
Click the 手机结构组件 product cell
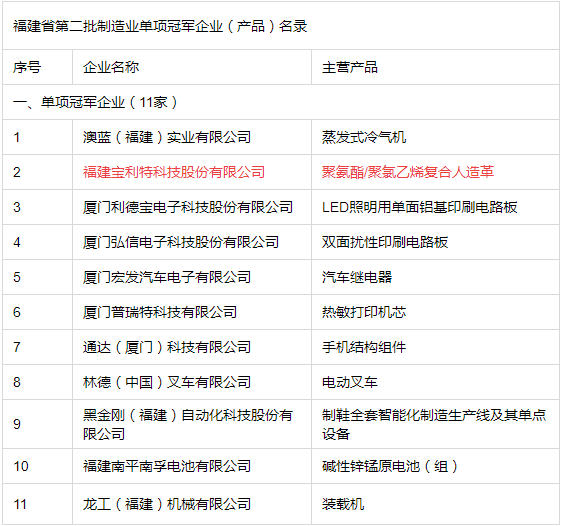[364, 347]
